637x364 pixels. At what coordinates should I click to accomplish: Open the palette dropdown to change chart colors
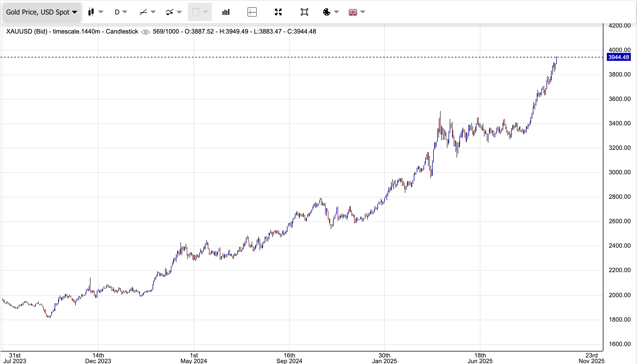[x=336, y=12]
